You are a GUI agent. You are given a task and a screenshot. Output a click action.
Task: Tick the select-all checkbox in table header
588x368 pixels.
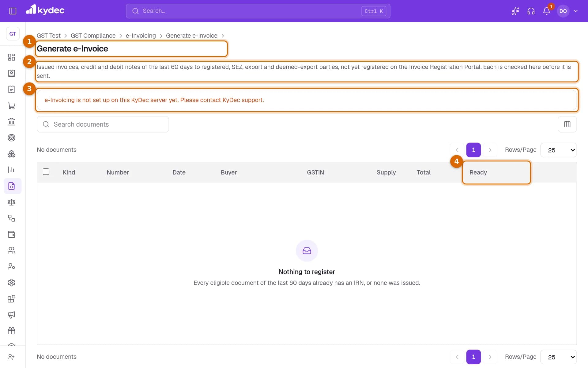[46, 171]
